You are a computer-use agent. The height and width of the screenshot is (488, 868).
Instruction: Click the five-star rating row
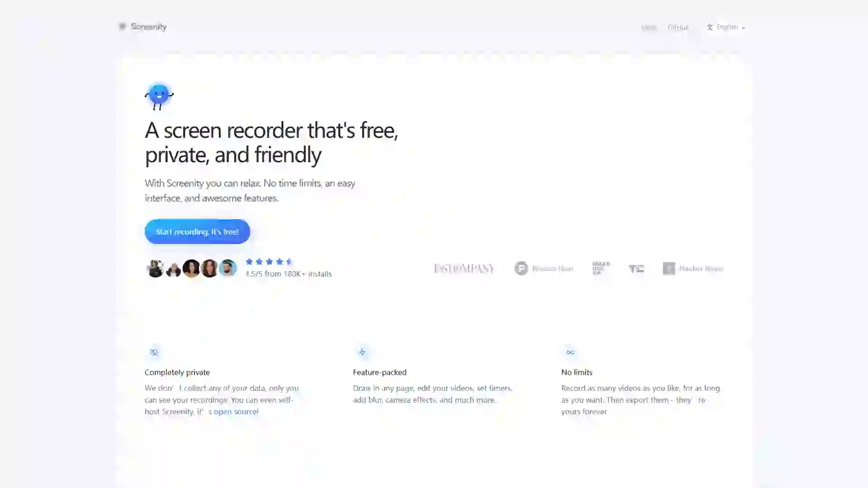pyautogui.click(x=269, y=262)
